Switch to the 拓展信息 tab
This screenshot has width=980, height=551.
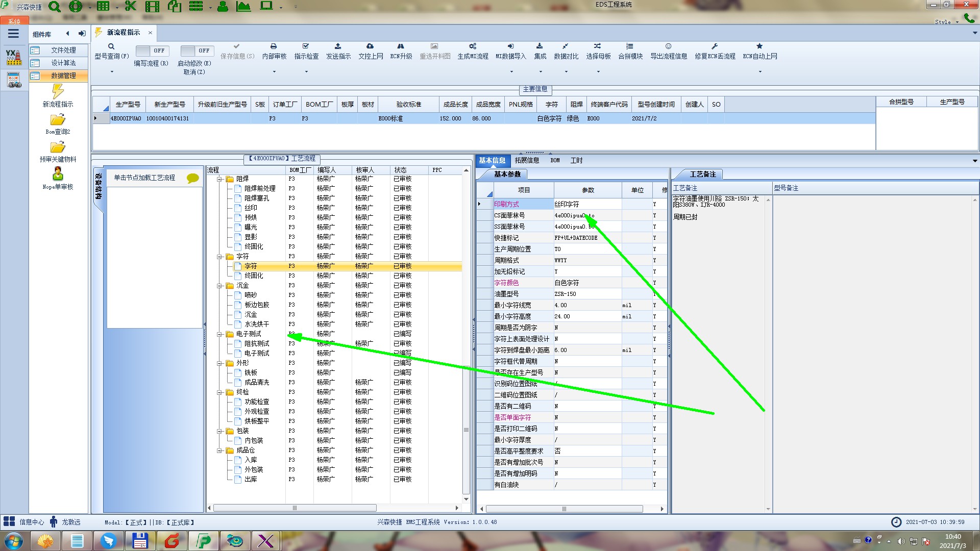[527, 160]
